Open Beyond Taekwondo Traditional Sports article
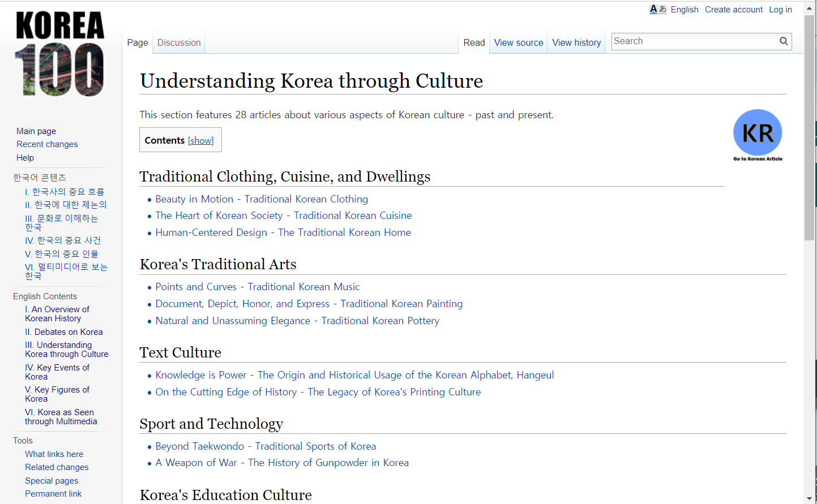The image size is (817, 504). click(x=266, y=446)
